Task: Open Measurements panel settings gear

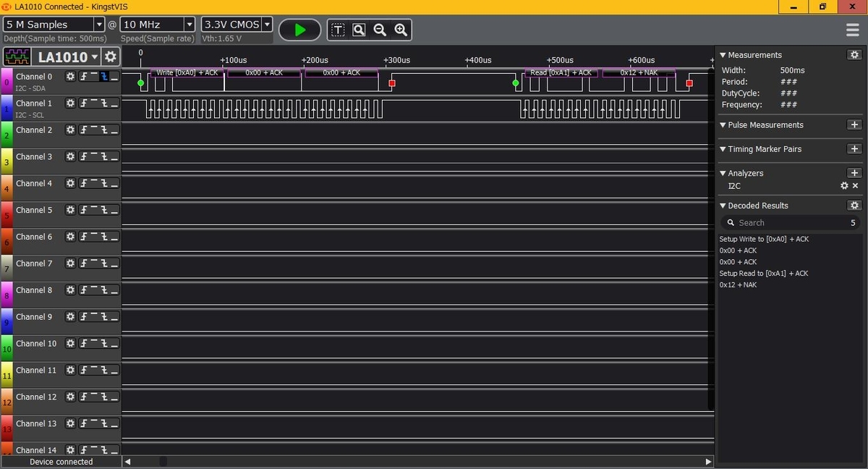Action: 854,55
